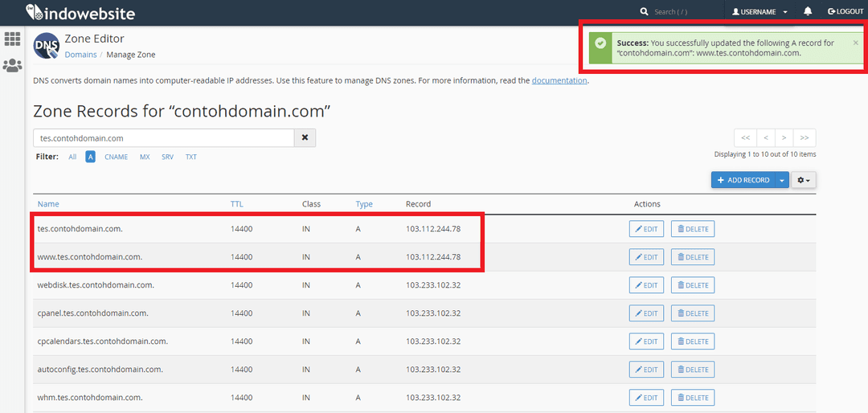
Task: Sort the table by Type column
Action: pyautogui.click(x=364, y=204)
